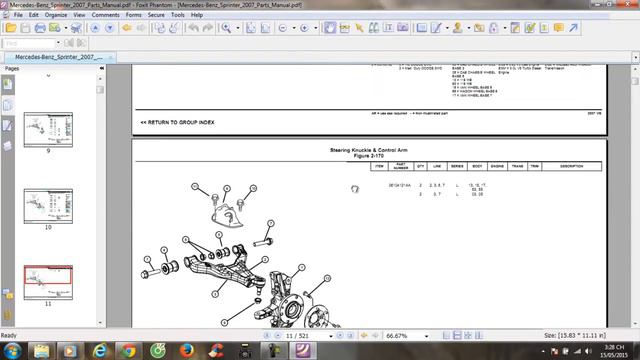
Task: Click into the Find search field
Action: click(x=29, y=43)
